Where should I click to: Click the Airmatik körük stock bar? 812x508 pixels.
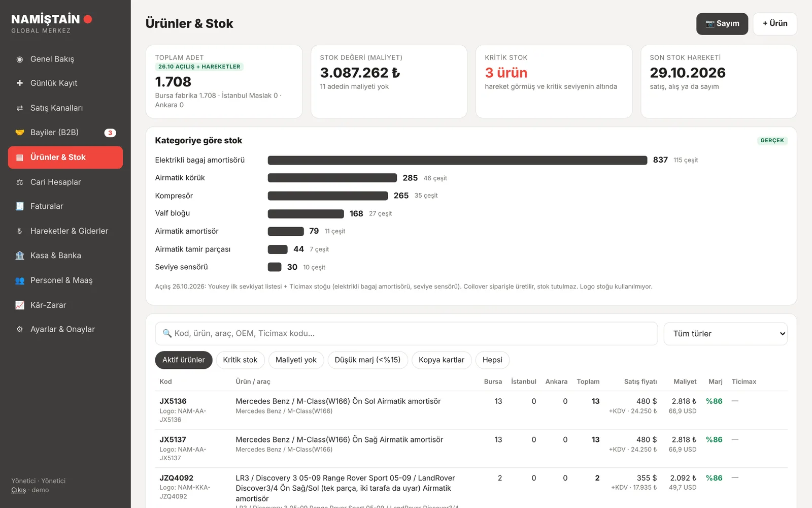[332, 178]
